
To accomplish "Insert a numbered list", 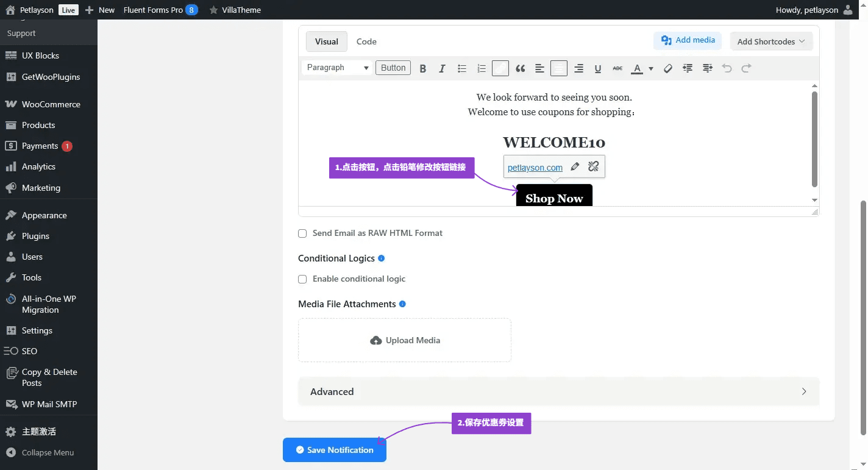I will tap(481, 68).
